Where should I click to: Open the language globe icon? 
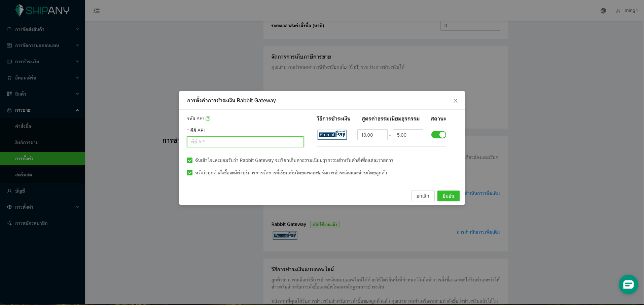tap(603, 11)
